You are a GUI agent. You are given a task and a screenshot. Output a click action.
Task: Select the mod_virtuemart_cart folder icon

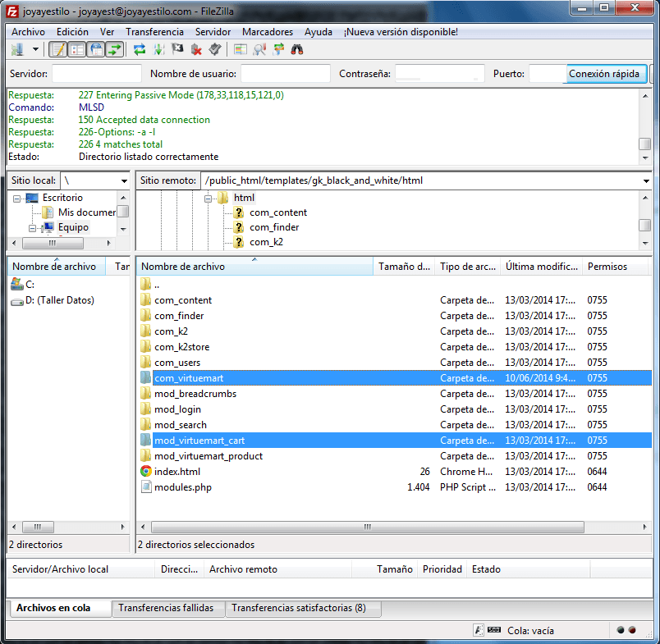(x=145, y=440)
